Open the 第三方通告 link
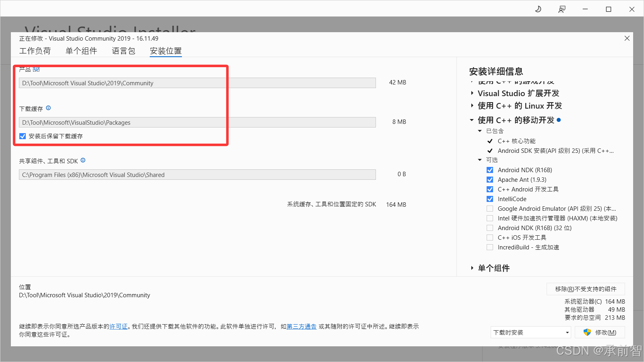Image resolution: width=644 pixels, height=362 pixels. [301, 326]
